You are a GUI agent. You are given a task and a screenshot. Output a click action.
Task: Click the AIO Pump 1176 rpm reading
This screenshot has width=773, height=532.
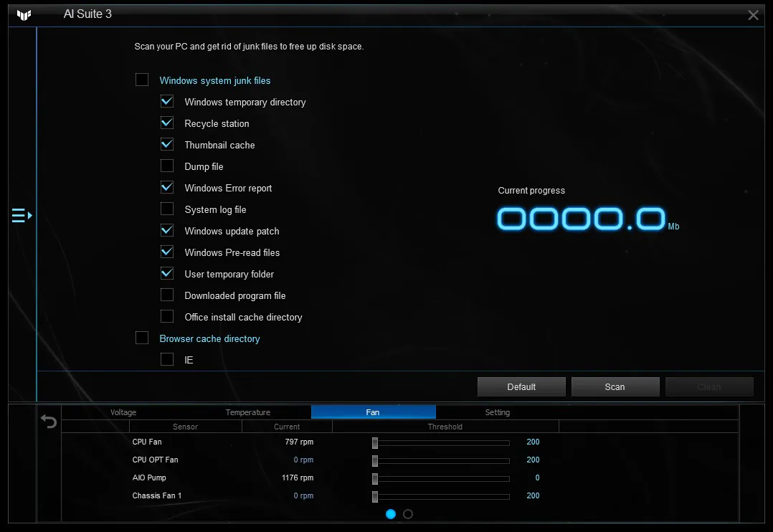click(x=298, y=478)
